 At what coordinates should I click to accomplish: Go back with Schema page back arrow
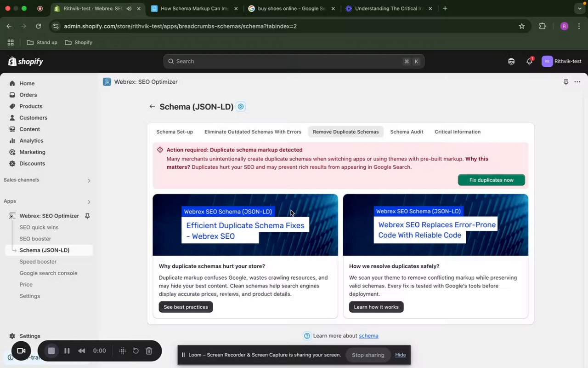click(152, 107)
